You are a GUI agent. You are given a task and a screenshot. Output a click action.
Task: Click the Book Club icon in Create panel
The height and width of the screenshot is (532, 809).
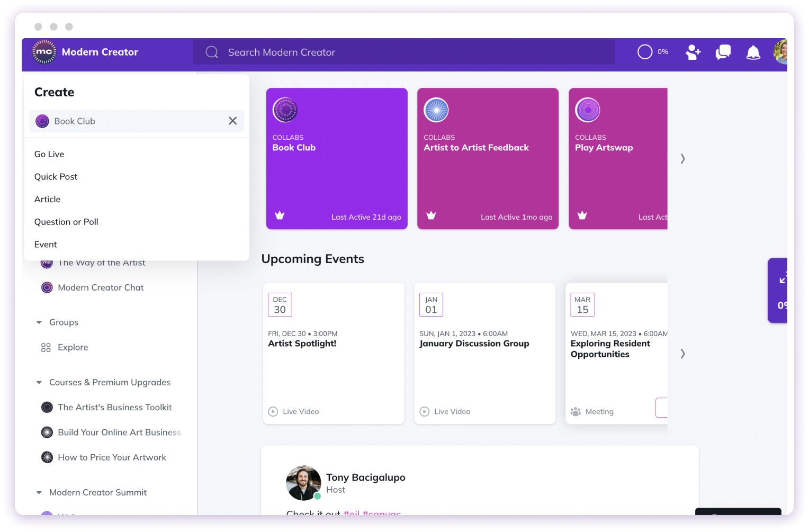click(42, 121)
